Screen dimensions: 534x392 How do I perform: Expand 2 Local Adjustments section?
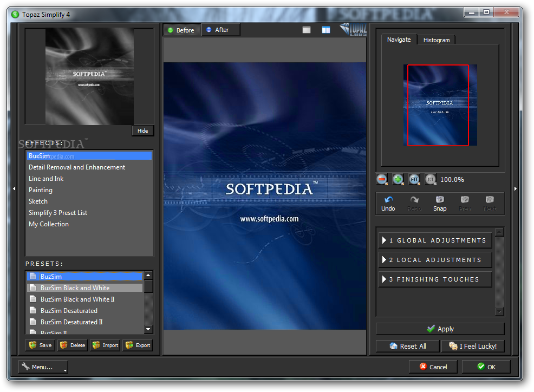tap(435, 260)
